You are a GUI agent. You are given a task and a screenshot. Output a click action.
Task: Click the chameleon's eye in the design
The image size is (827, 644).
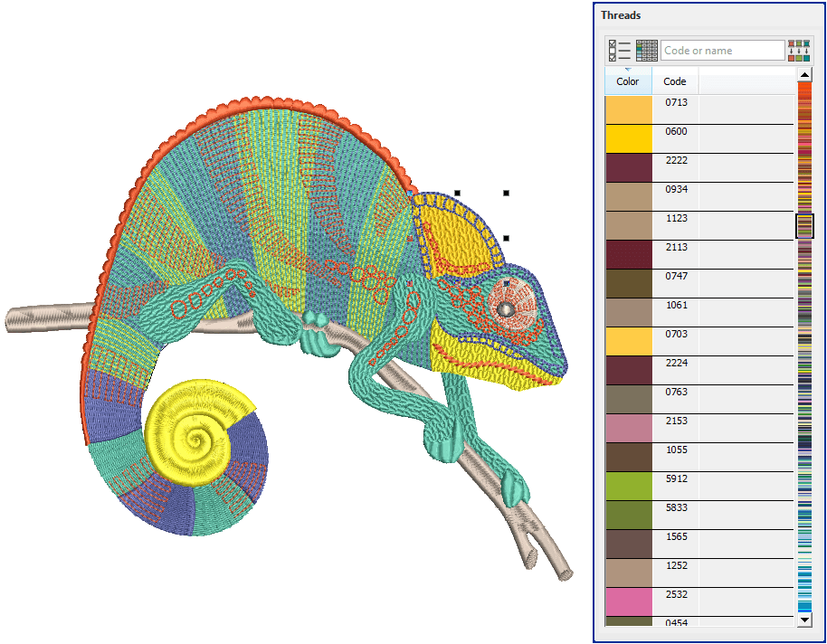[508, 308]
